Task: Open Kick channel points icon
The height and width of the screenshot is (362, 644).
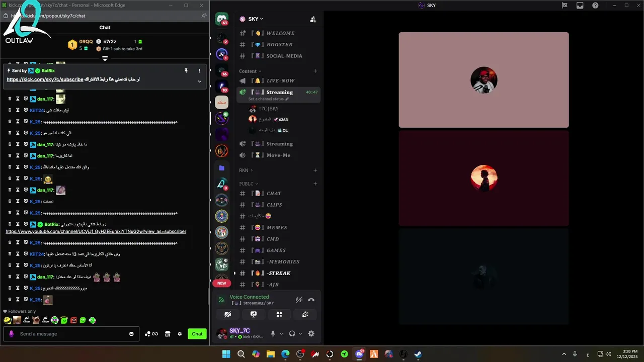Action: point(151,334)
